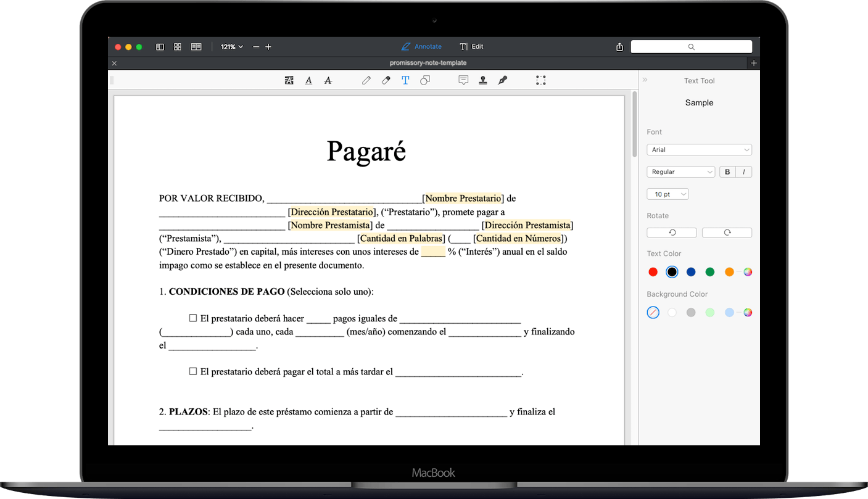Viewport: 868px width, 499px height.
Task: Pick the pencil drawing tool
Action: point(366,80)
